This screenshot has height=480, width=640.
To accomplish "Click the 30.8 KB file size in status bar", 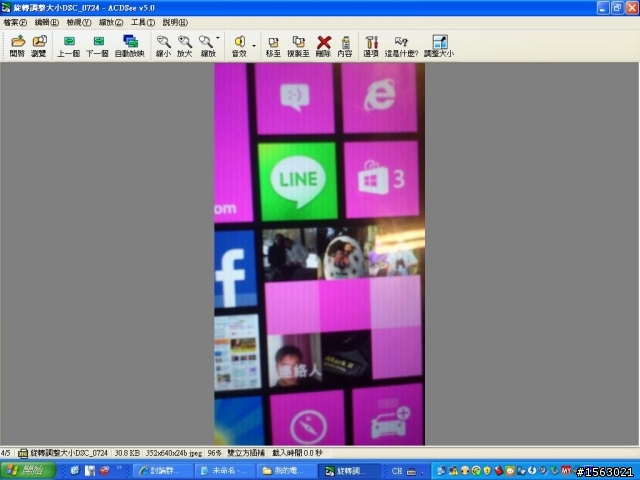I will (127, 453).
